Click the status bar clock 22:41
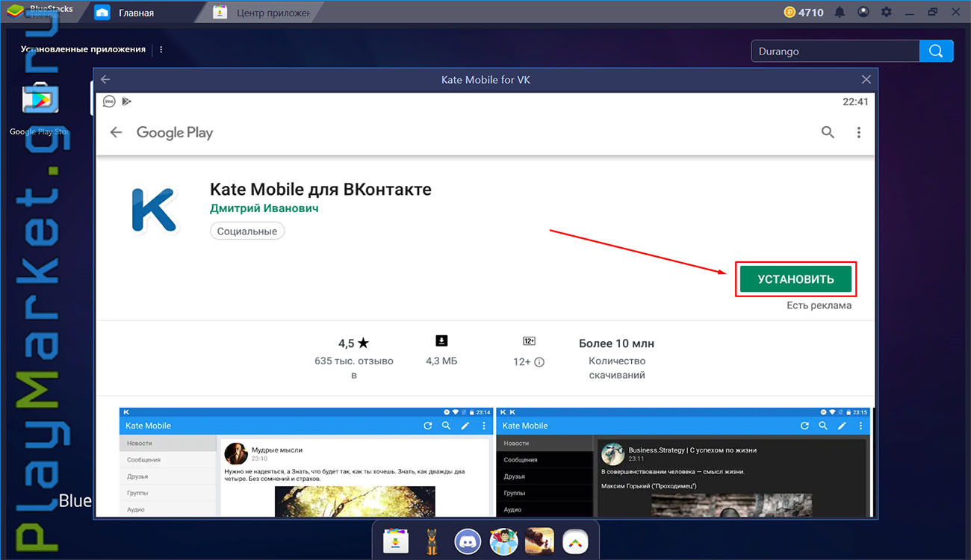The height and width of the screenshot is (560, 971). point(856,102)
